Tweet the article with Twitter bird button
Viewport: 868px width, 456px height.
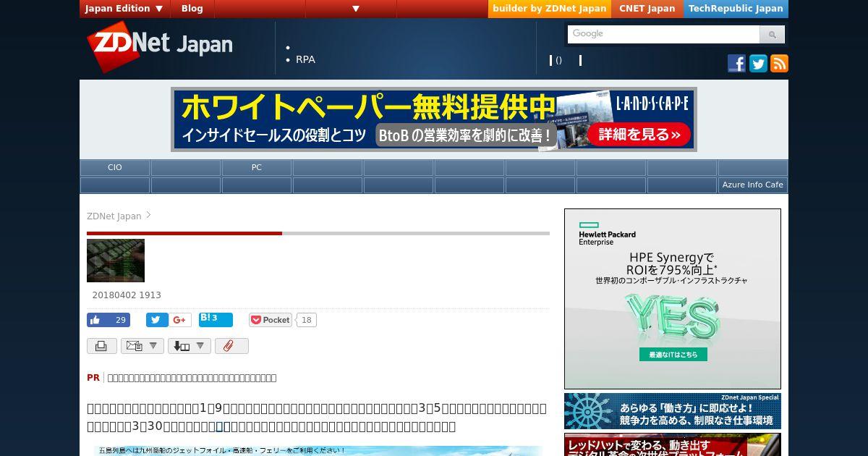point(157,320)
